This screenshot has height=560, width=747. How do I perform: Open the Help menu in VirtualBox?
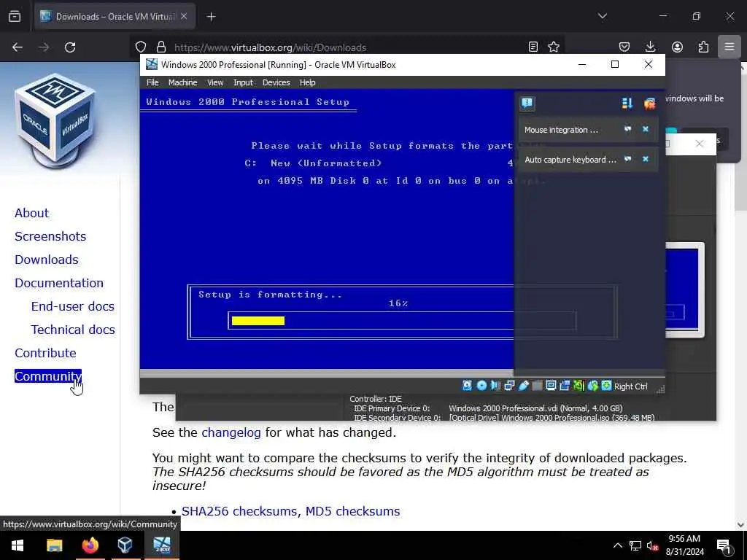pos(307,82)
